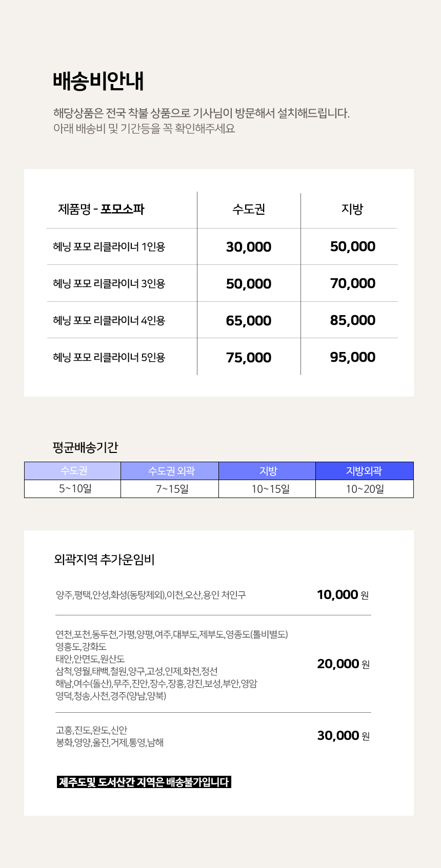Click the black 제주도 배송불가 notice banner
This screenshot has width=441, height=868.
(144, 782)
